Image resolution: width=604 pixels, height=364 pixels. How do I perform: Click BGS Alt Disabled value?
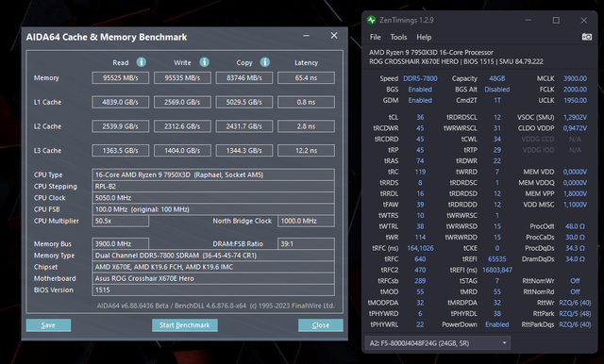point(497,90)
